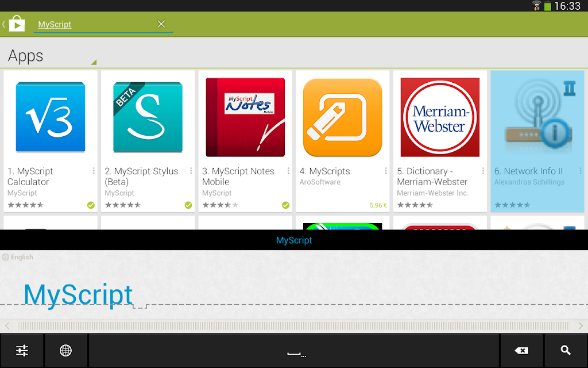Tap Merriam-Webster Inc. developer name
The image size is (588, 368).
432,193
